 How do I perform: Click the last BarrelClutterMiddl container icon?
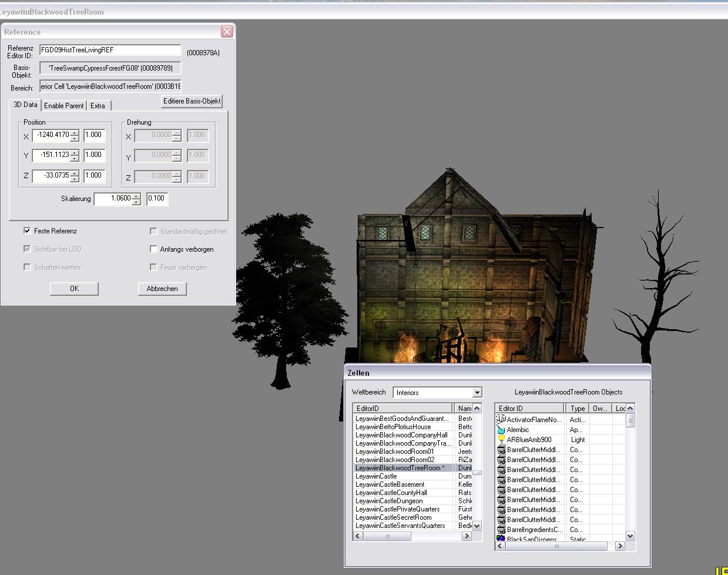pos(501,520)
